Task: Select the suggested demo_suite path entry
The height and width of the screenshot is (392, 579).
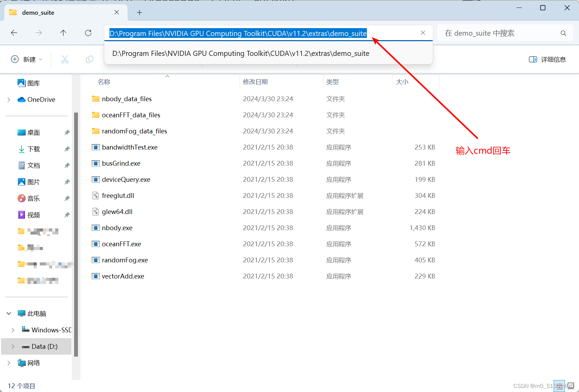Action: (x=240, y=54)
